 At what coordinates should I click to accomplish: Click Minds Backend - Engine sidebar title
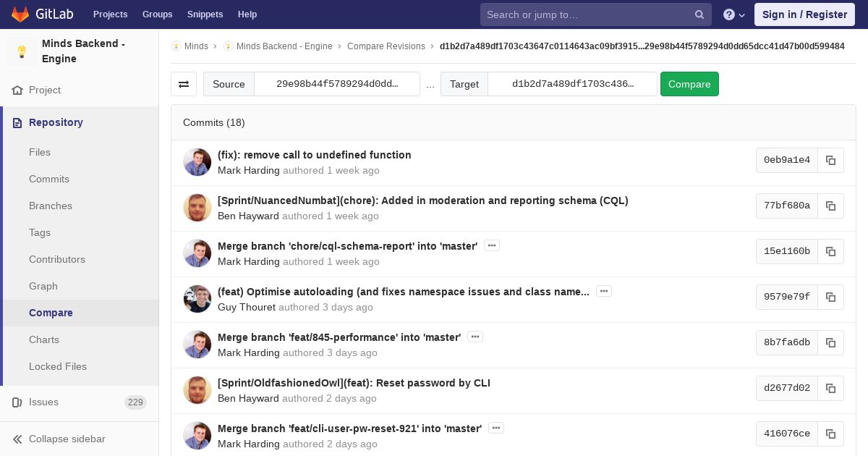pyautogui.click(x=83, y=51)
